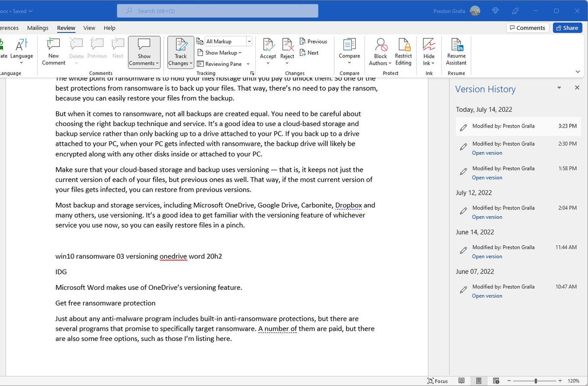Open the Reviewing Pane
This screenshot has width=588, height=386.
[220, 64]
